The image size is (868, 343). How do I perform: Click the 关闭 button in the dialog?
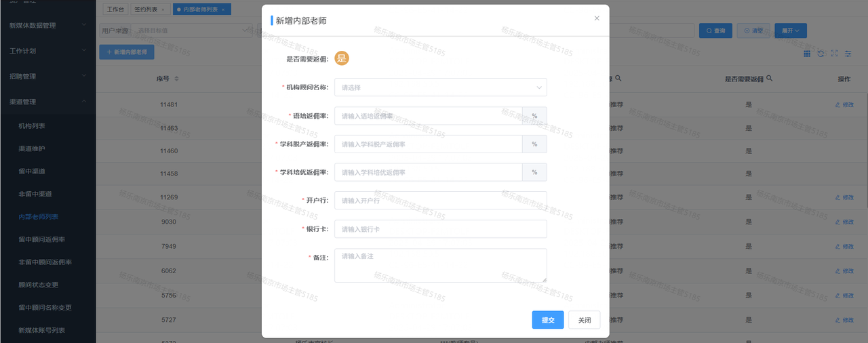point(584,320)
